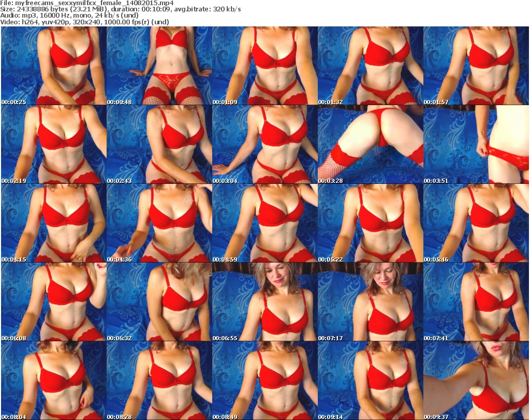Select the thumbnail stamped 00:00:48
The width and height of the screenshot is (530, 420).
click(x=159, y=66)
